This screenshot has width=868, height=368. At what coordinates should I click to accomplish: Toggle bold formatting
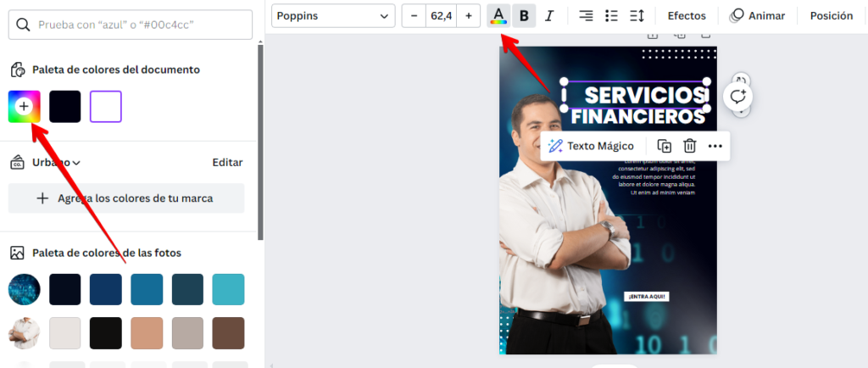[x=524, y=16]
